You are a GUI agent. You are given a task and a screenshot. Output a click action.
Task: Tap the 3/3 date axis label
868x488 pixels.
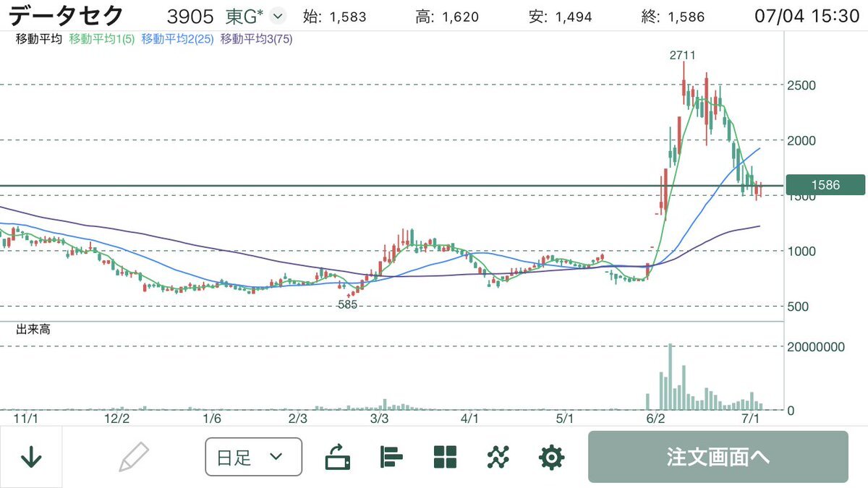tap(379, 419)
